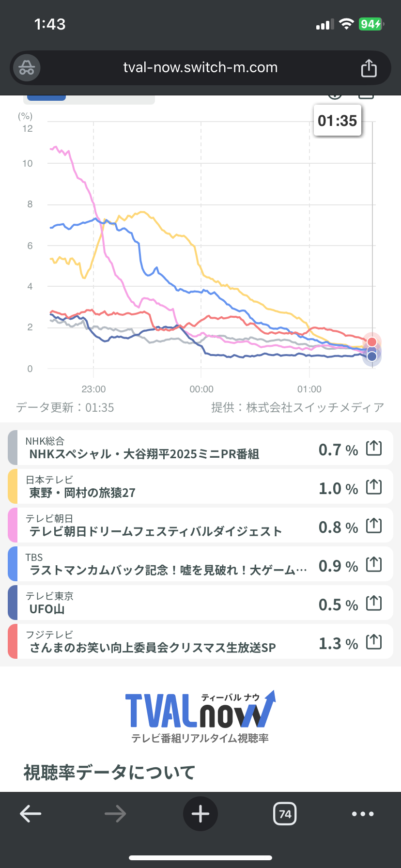Tap the dark blue テレビ東京 chart data point
The width and height of the screenshot is (401, 868).
[x=372, y=357]
